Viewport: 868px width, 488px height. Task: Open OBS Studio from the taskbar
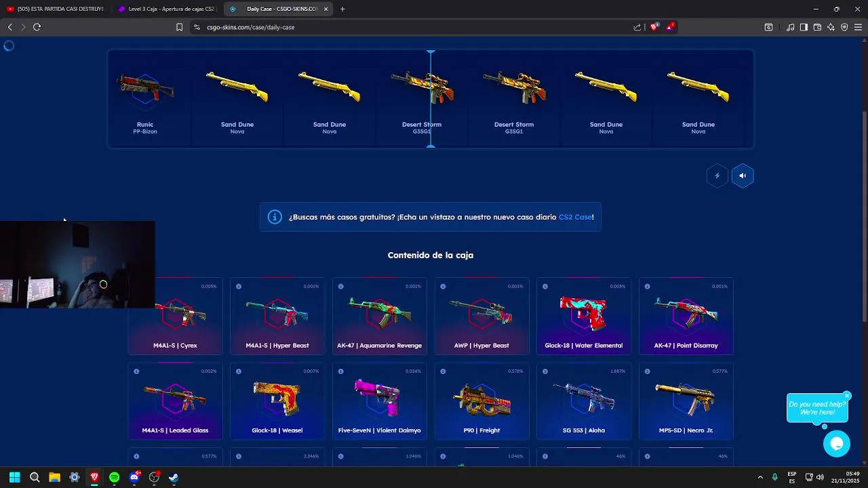click(154, 477)
